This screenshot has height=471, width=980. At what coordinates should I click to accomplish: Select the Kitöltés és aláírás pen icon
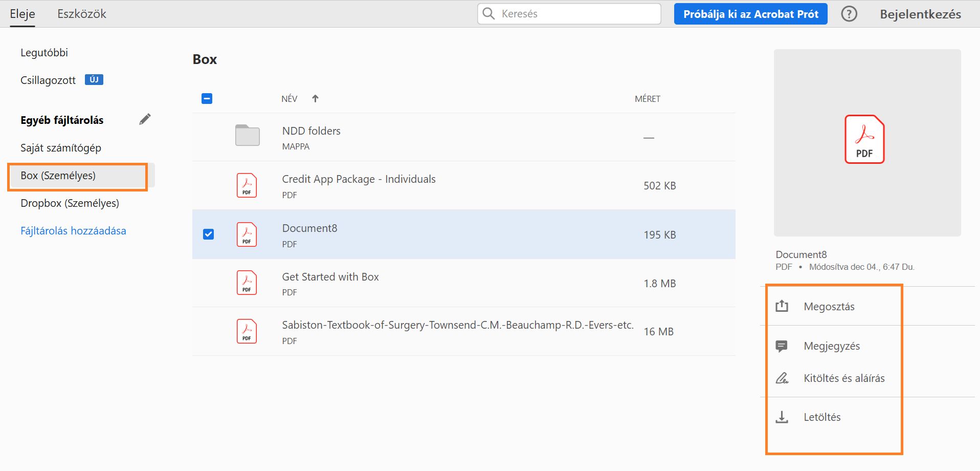coord(782,378)
